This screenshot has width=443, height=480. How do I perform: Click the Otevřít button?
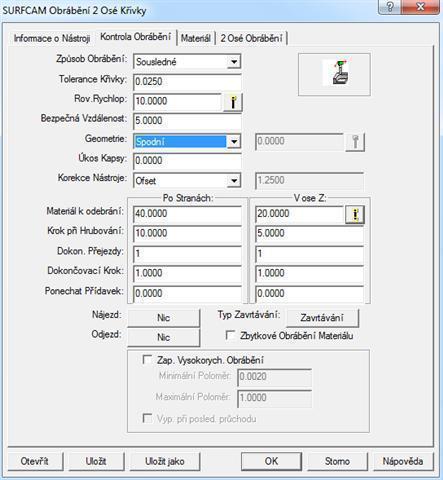click(34, 461)
